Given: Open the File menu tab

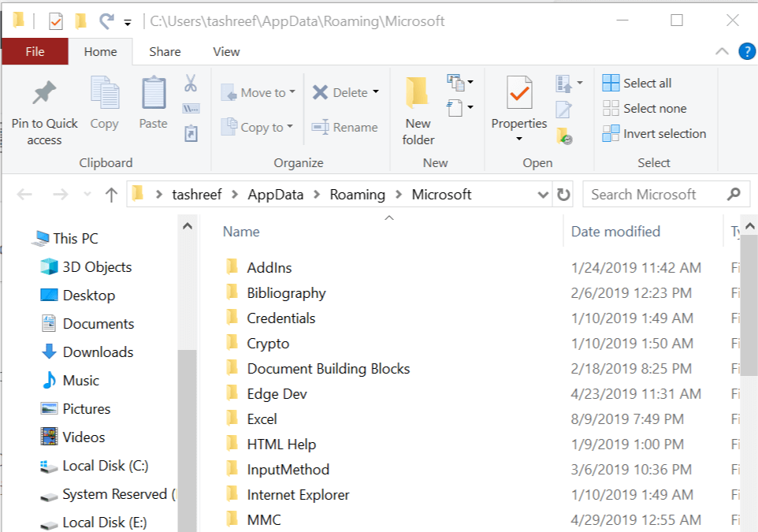Looking at the screenshot, I should 35,51.
